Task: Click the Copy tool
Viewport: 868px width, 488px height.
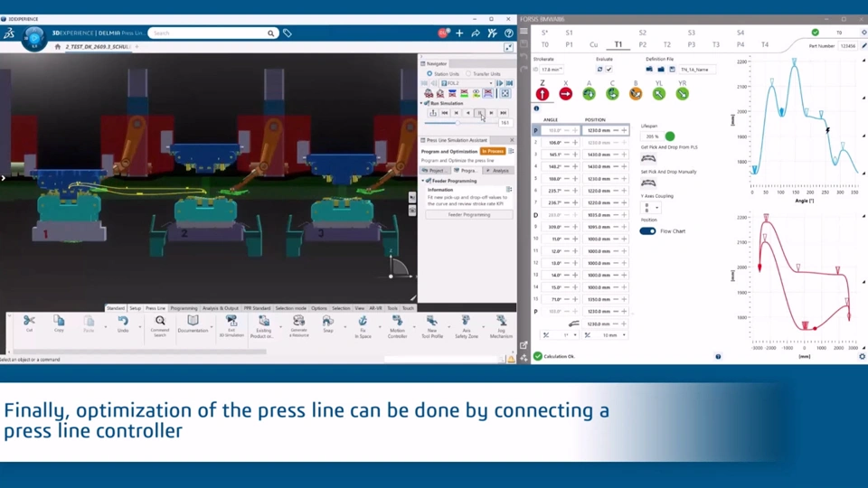Action: (59, 324)
